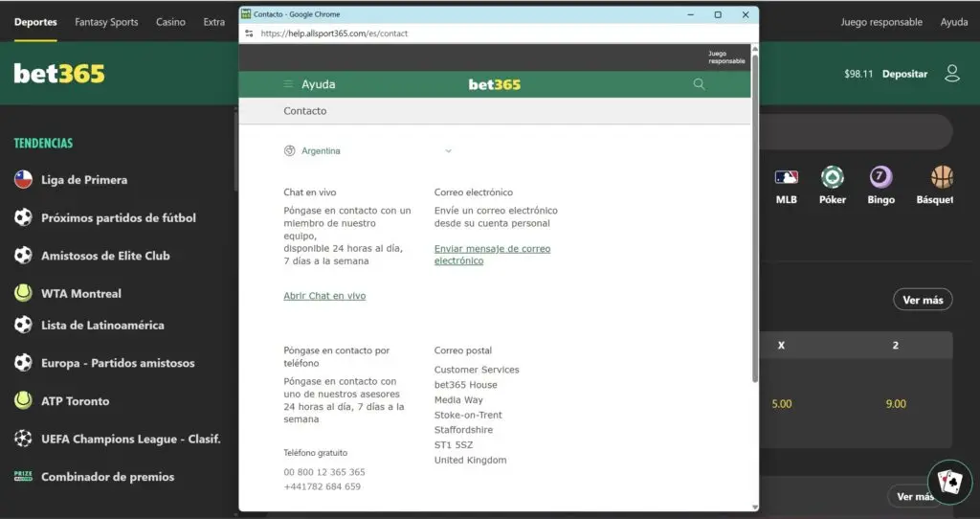
Task: Click the popup scrollbar down arrow
Action: click(755, 508)
